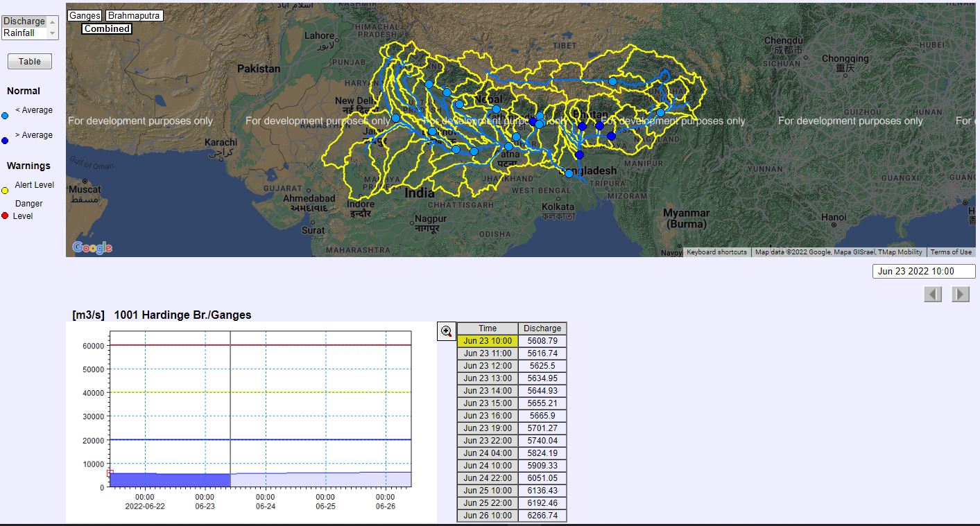Image resolution: width=980 pixels, height=526 pixels.
Task: Select the station marker near Jaipur
Action: (395, 118)
